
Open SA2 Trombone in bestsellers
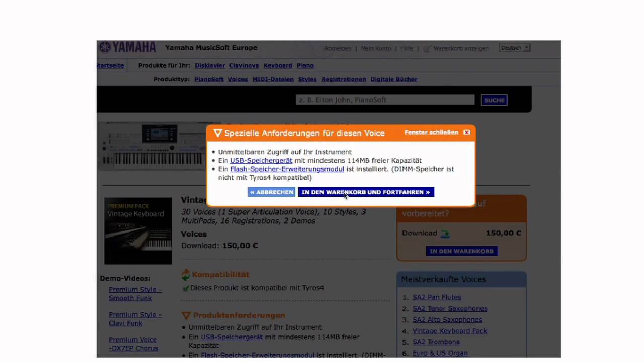tap(436, 342)
